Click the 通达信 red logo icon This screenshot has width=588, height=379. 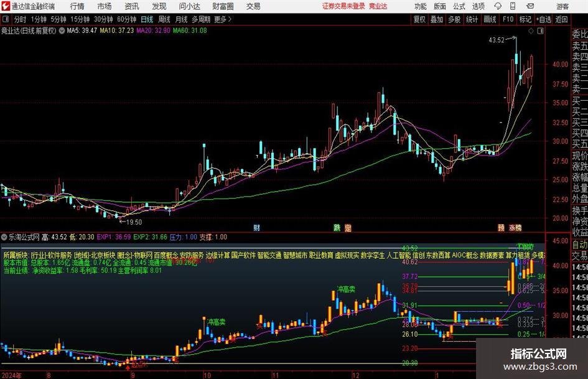click(x=5, y=6)
